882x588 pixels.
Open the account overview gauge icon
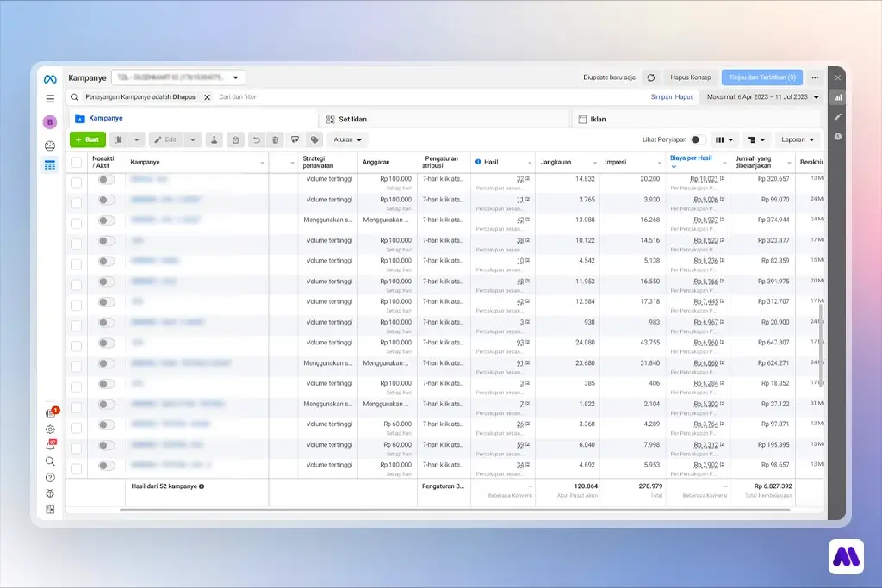pyautogui.click(x=50, y=145)
